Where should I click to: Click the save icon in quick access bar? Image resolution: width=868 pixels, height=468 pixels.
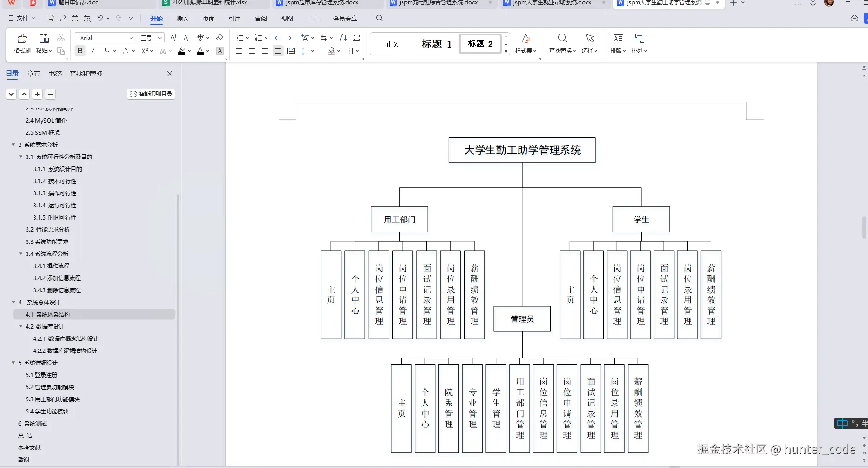tap(51, 19)
